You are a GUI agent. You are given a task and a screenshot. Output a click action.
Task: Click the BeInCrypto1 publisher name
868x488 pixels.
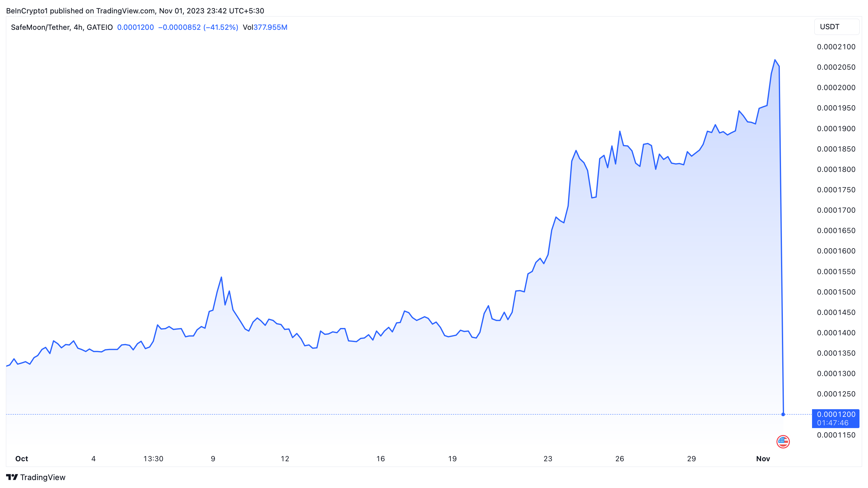click(x=27, y=11)
